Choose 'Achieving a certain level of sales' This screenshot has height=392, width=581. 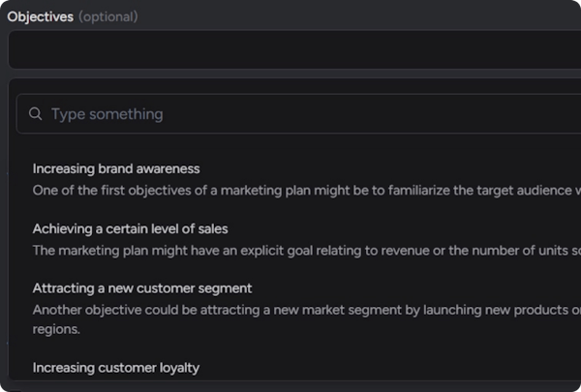coord(130,228)
